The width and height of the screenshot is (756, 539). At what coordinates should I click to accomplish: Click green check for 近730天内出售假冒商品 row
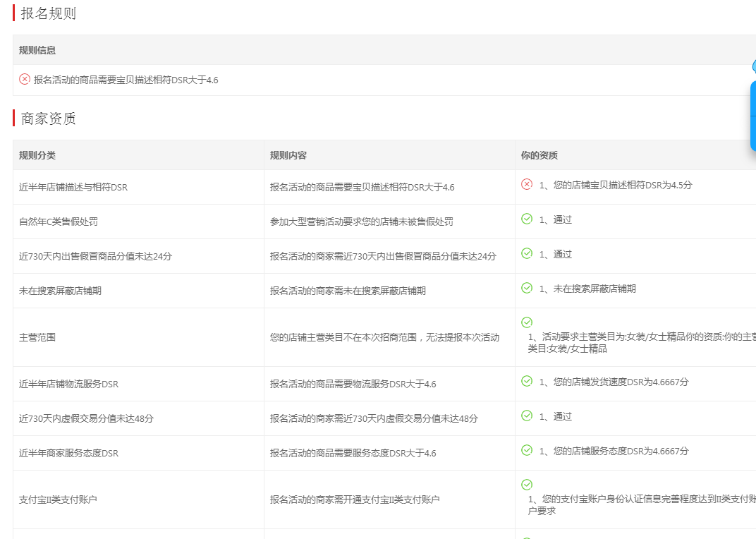click(527, 253)
